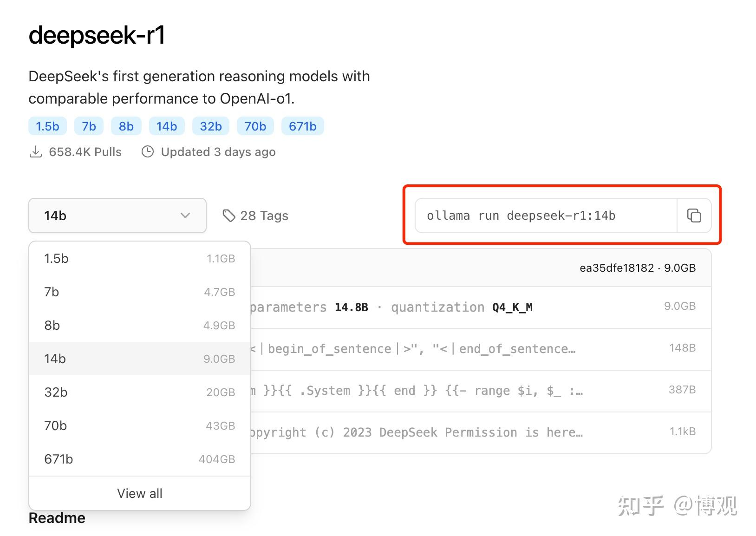Choose the 7b 4.7GB dropdown entry

(x=139, y=292)
